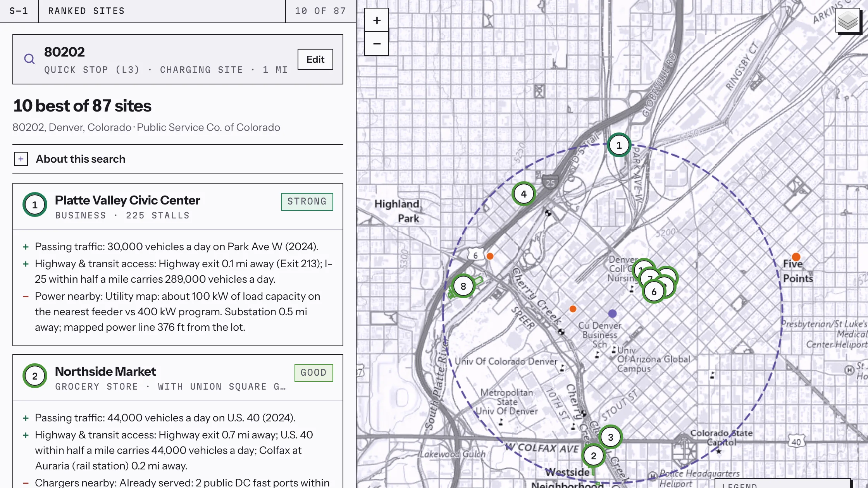This screenshot has height=488, width=868.
Task: Click the orange dot near Speer Cherry Creek
Action: coord(573,309)
